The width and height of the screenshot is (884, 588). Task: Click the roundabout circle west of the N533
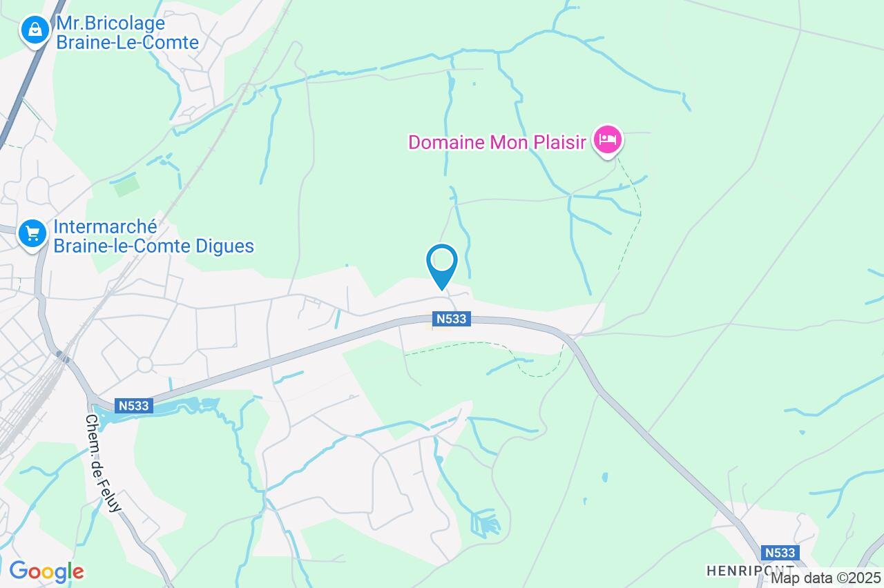click(145, 364)
